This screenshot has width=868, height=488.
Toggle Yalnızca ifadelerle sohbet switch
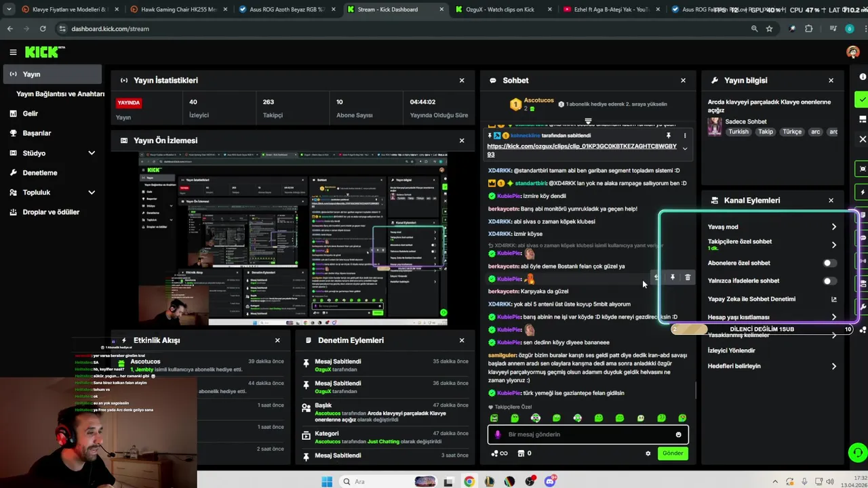click(x=829, y=281)
